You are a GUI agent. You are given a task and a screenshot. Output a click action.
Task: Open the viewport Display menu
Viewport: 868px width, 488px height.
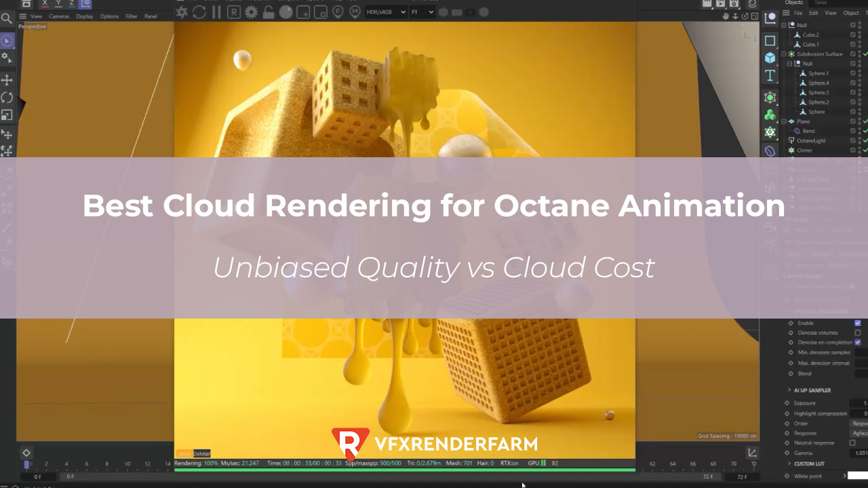[85, 16]
